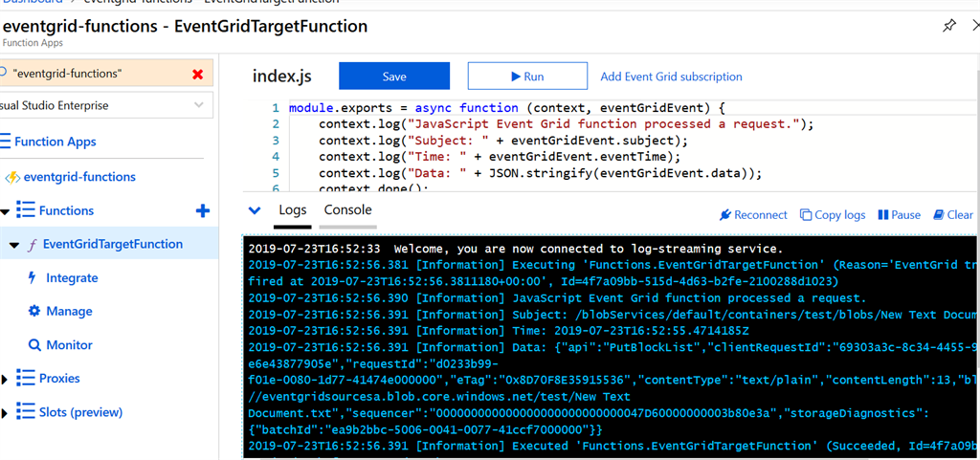Switch to the Console tab
The width and height of the screenshot is (980, 460).
tap(347, 210)
